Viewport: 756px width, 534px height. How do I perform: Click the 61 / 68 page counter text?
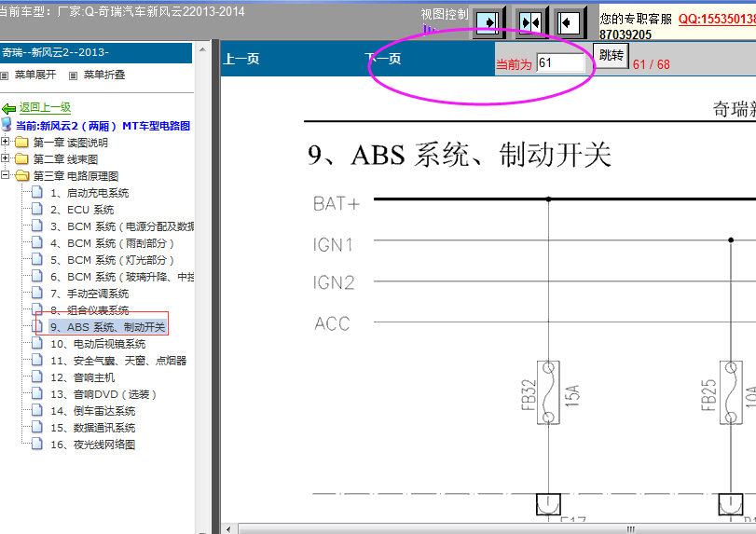coord(651,64)
